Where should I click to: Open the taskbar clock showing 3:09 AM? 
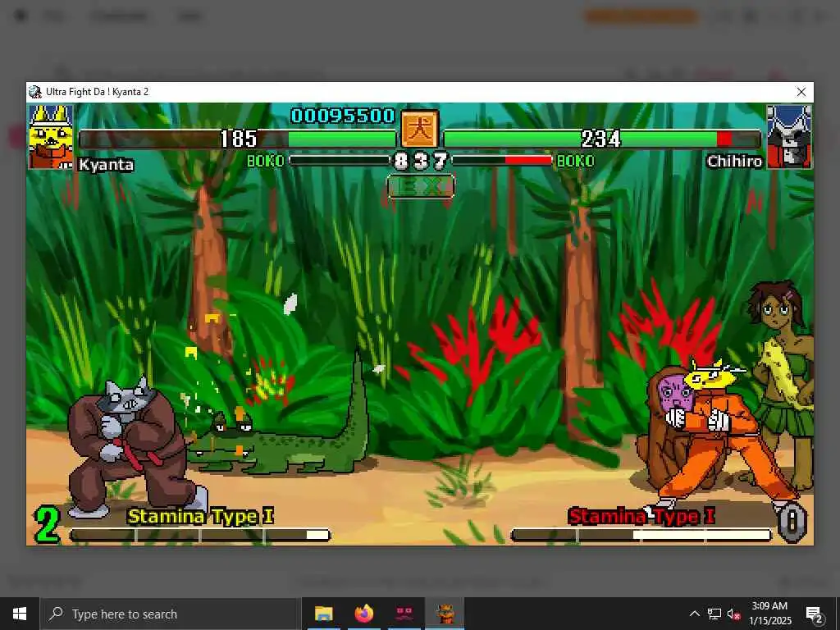click(x=769, y=614)
